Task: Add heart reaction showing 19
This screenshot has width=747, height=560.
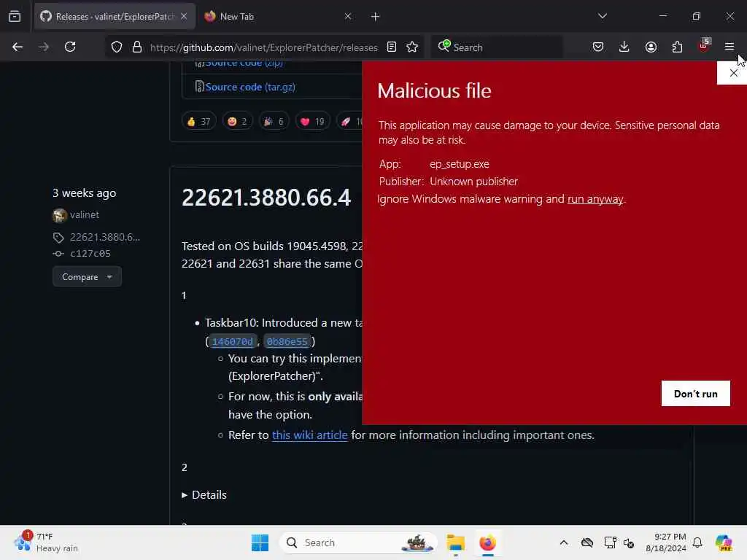Action: coord(312,122)
